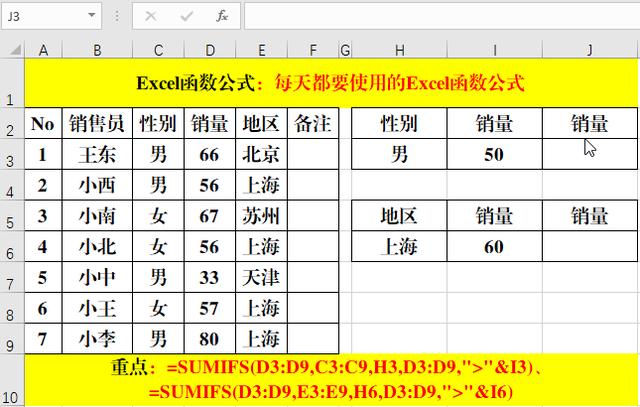640x407 pixels.
Task: Select column D header
Action: (x=210, y=50)
